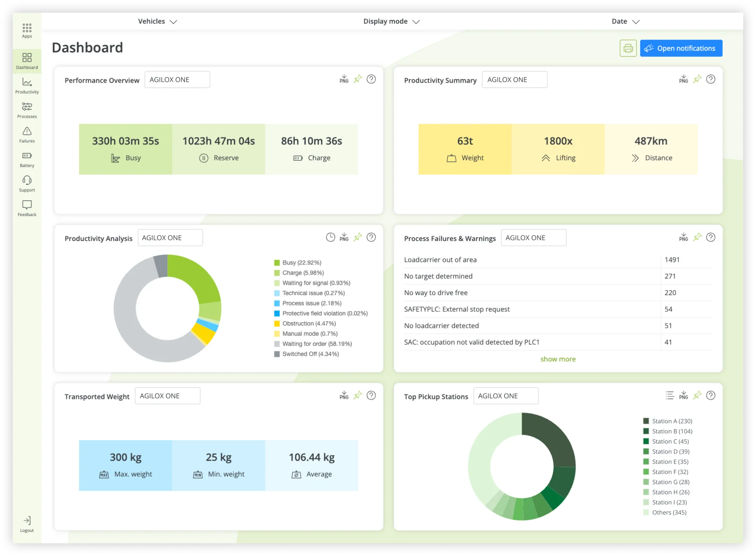Pin the Process Failures & Warnings widget
The image size is (756, 556).
coord(697,237)
